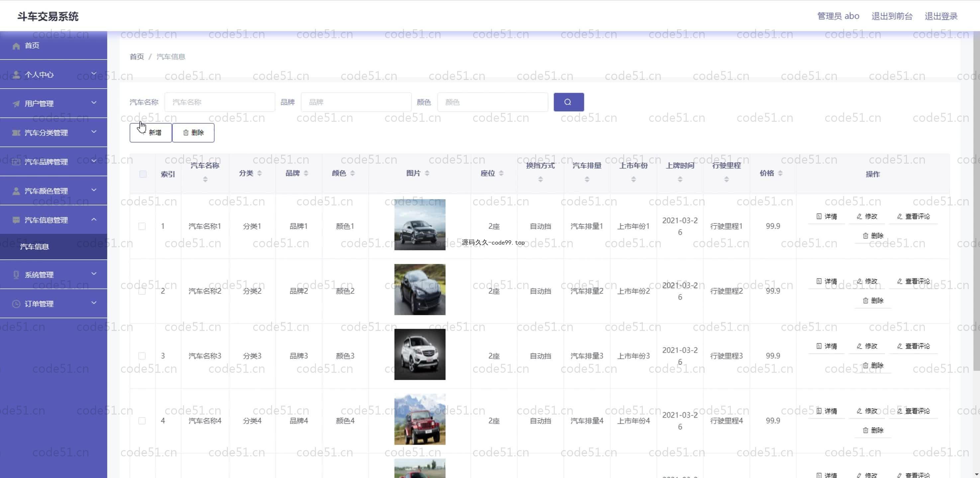
Task: Expand 汽车分类管理 chevron
Action: [94, 132]
